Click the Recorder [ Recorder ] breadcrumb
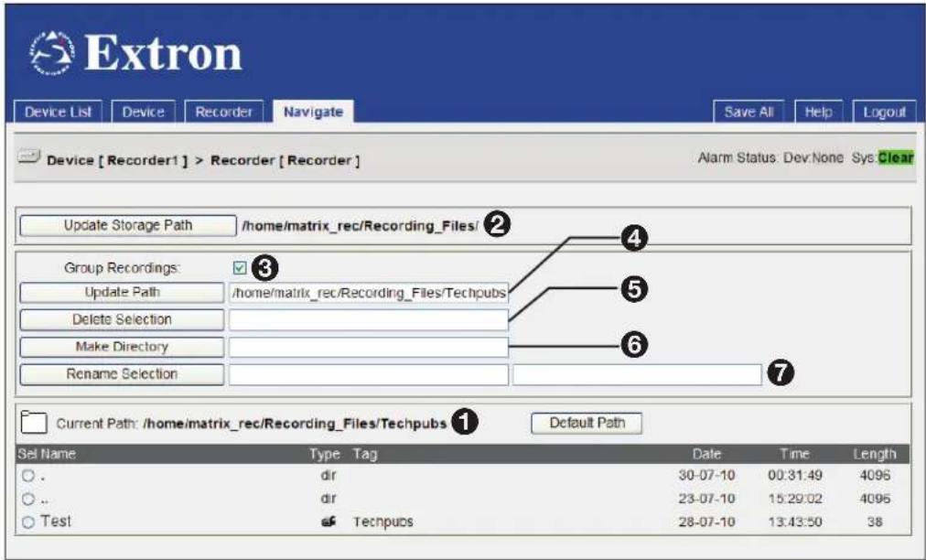 tap(285, 161)
